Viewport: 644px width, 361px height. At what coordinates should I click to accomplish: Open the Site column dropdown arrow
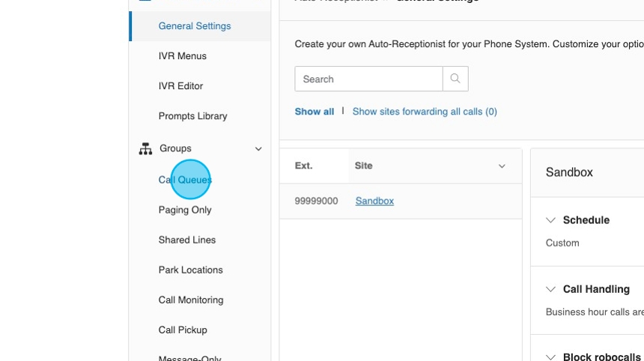coord(502,166)
